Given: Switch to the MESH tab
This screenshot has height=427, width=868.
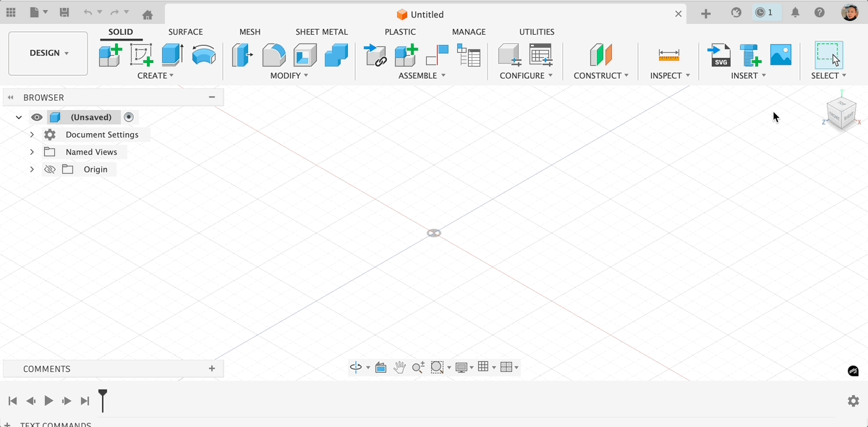Looking at the screenshot, I should click(x=250, y=32).
